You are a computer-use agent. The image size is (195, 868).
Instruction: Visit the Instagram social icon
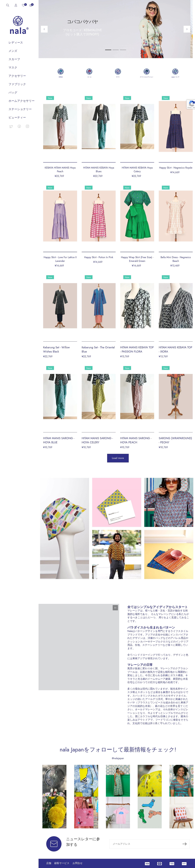(27, 126)
